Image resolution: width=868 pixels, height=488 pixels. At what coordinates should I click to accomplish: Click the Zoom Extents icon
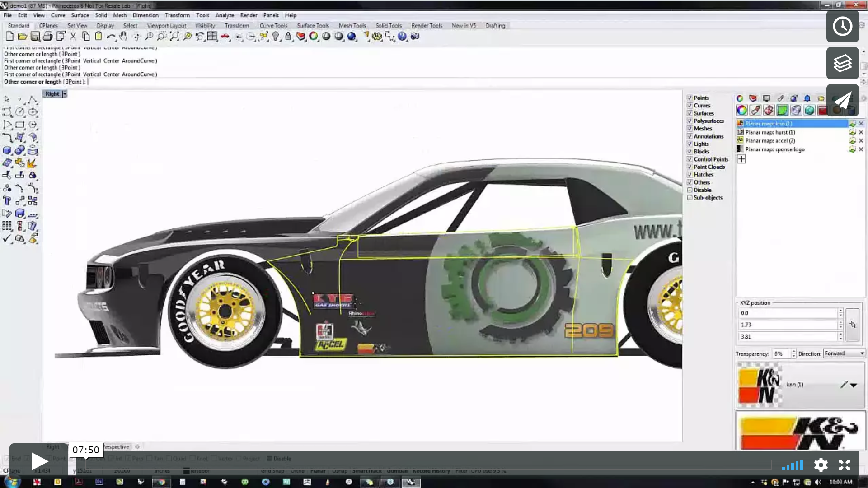[x=174, y=37]
